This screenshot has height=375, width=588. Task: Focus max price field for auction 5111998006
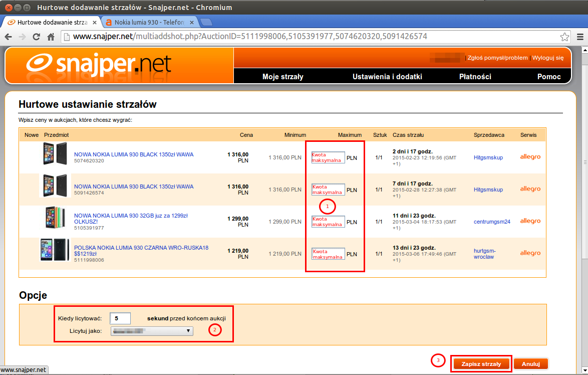pyautogui.click(x=328, y=254)
